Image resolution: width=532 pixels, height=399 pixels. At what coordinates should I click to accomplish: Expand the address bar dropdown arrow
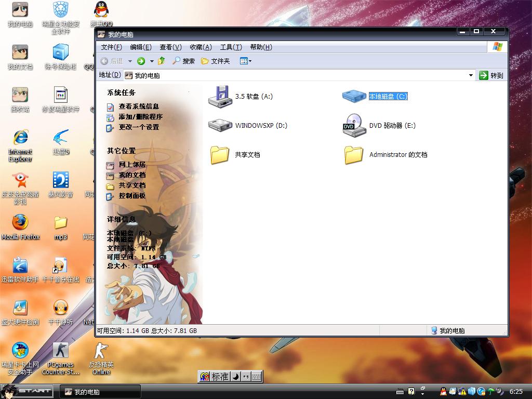(x=471, y=75)
